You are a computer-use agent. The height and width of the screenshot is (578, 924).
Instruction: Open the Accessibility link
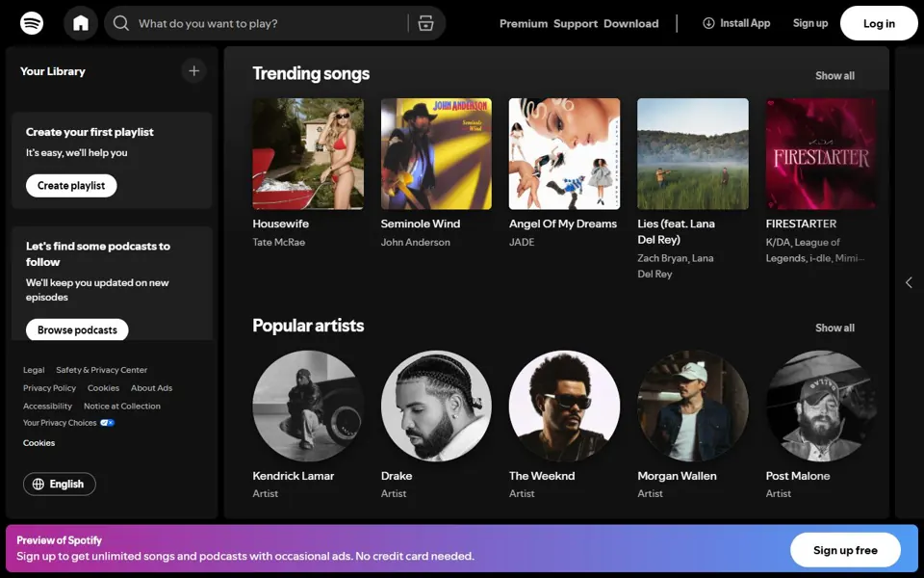(x=47, y=407)
